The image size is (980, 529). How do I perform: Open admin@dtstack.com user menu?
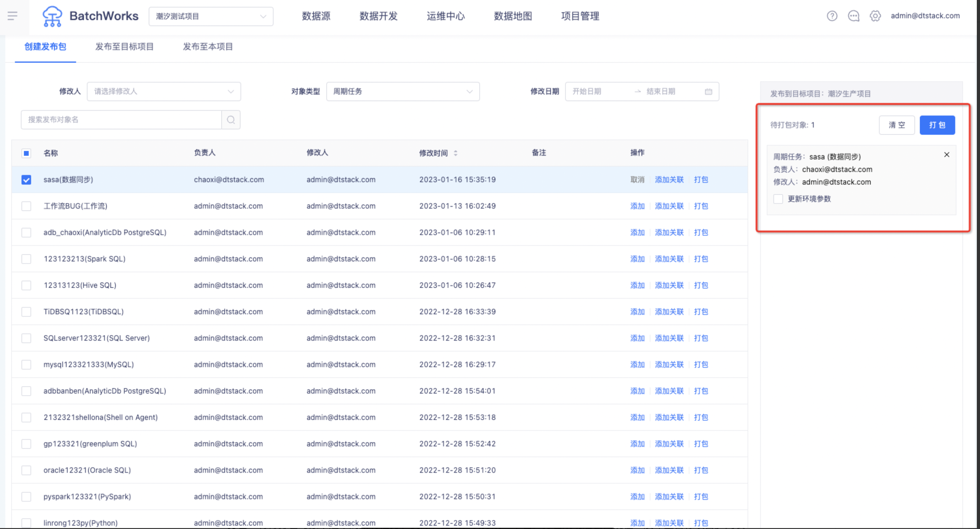coord(925,16)
